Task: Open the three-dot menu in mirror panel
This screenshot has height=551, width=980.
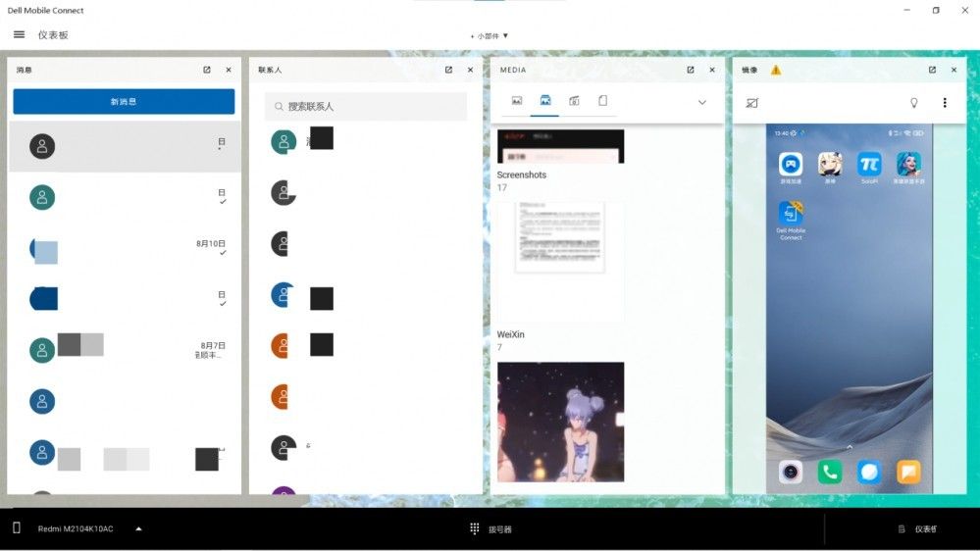Action: (x=945, y=103)
